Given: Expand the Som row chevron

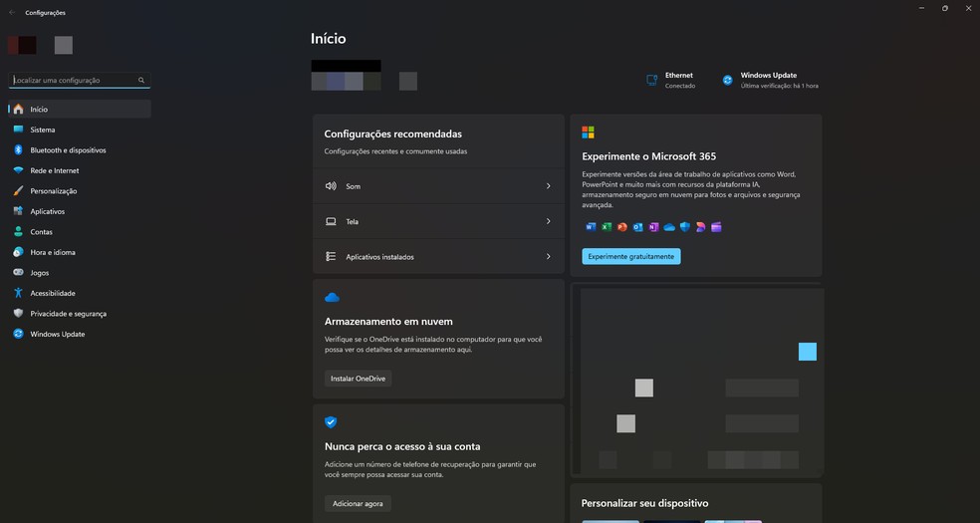Looking at the screenshot, I should (x=548, y=186).
